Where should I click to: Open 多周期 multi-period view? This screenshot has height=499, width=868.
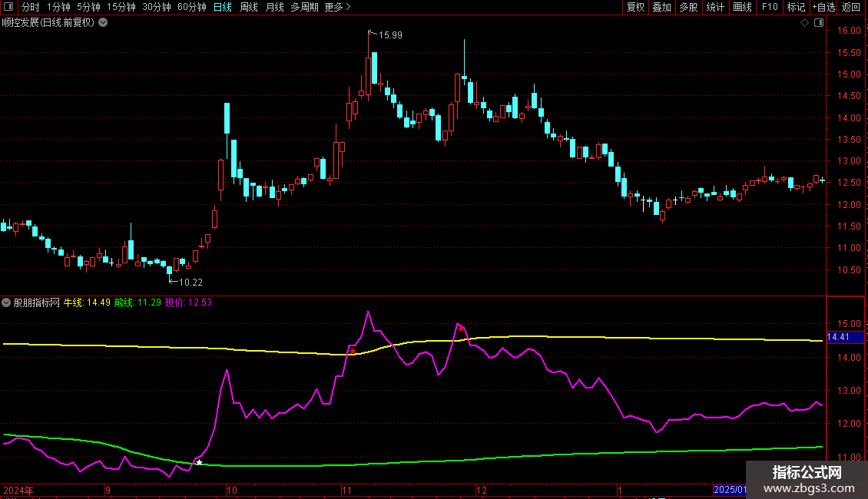coord(304,7)
